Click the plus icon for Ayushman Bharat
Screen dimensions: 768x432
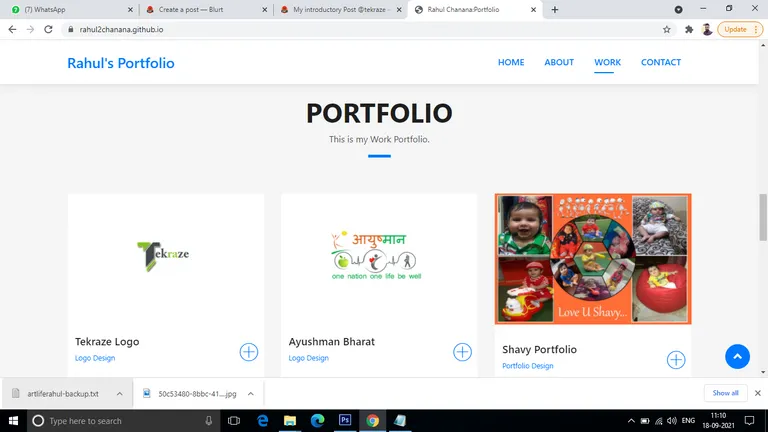(462, 352)
